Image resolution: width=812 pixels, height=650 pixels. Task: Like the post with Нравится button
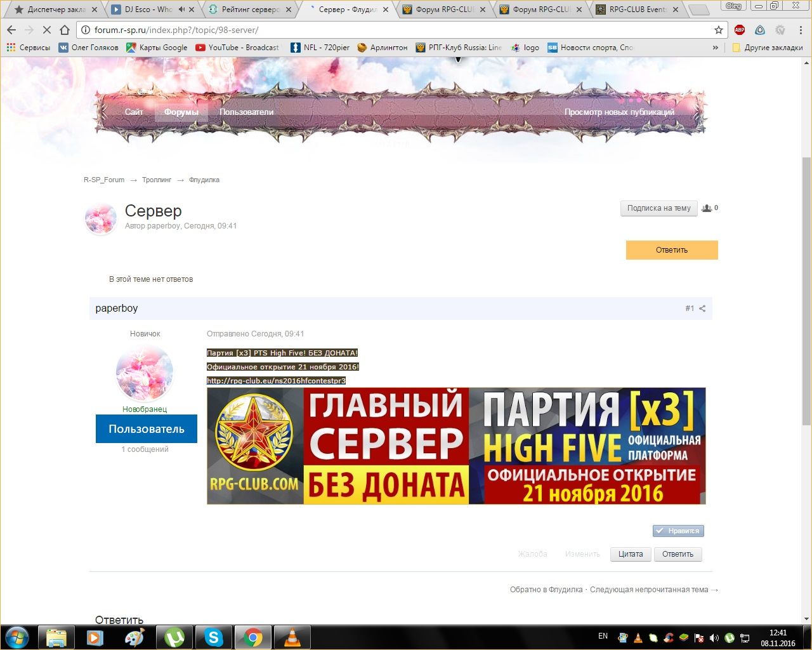click(678, 531)
